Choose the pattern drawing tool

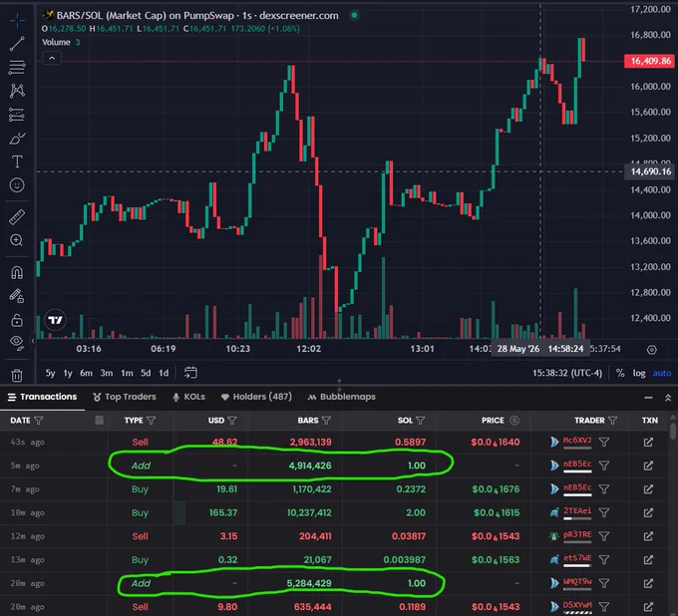pos(17,91)
